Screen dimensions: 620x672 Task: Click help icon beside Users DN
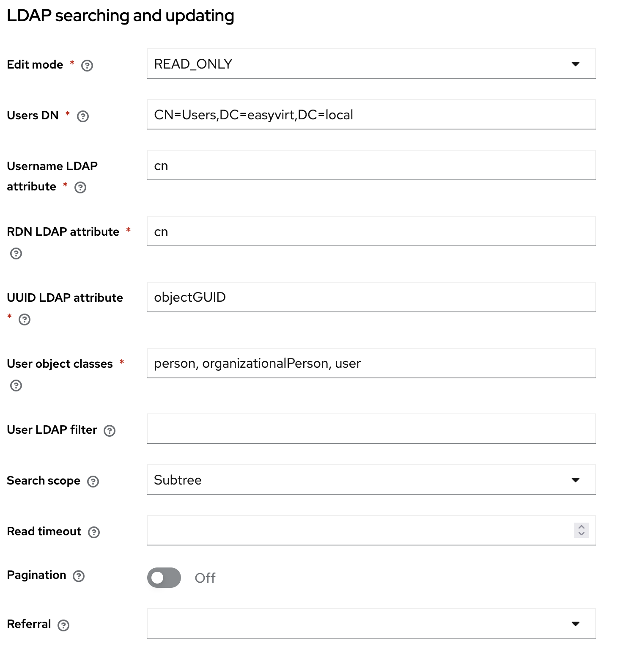(x=83, y=116)
